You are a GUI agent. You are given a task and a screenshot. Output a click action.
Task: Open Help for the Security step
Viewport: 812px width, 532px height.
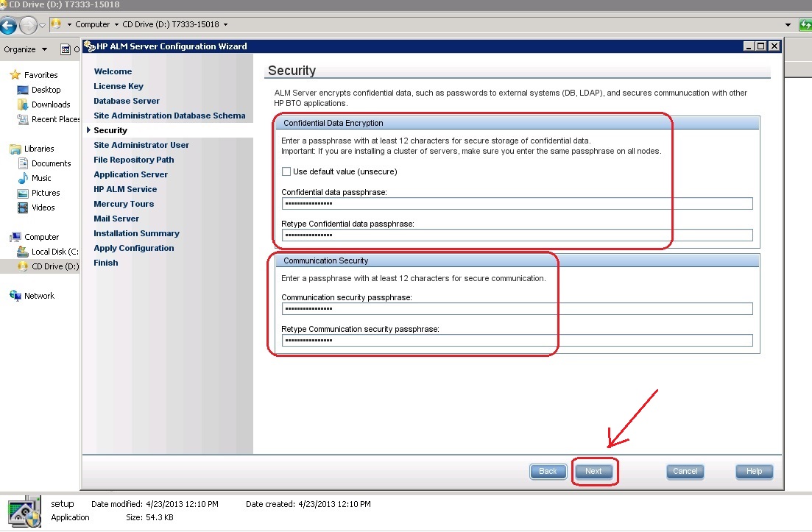coord(754,471)
